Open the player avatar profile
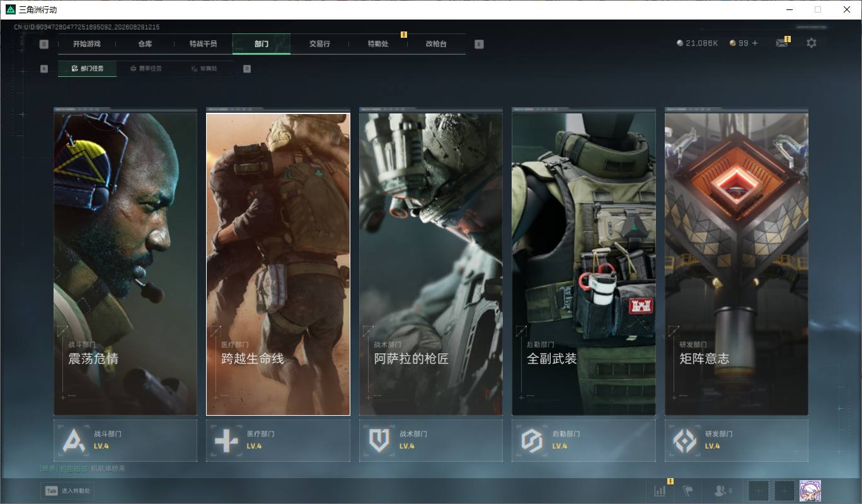This screenshot has height=504, width=862. pos(810,491)
